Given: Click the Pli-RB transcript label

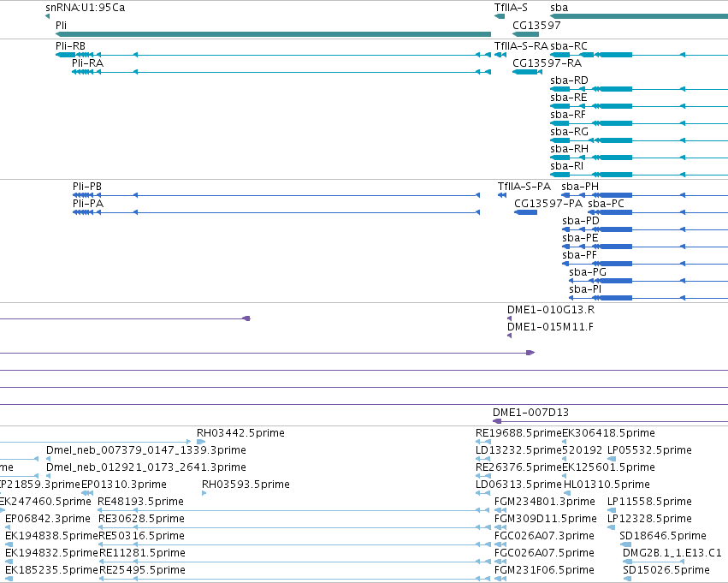Looking at the screenshot, I should pyautogui.click(x=70, y=46).
